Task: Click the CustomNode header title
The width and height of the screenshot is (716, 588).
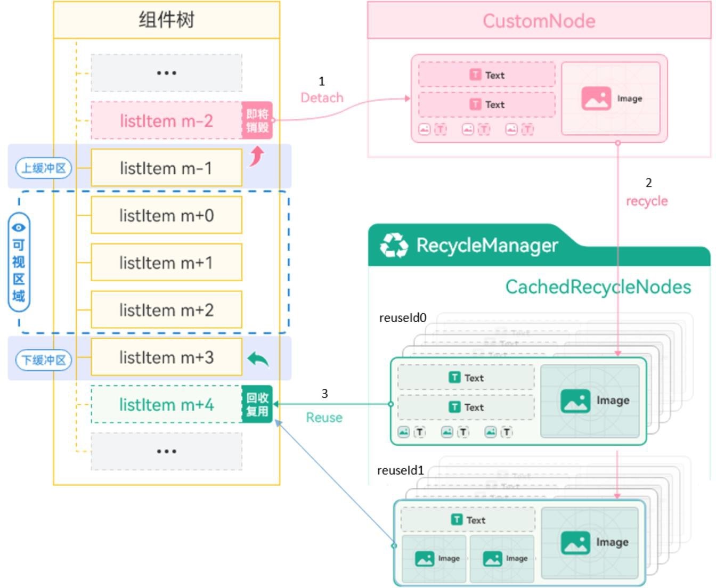Action: coord(539,21)
